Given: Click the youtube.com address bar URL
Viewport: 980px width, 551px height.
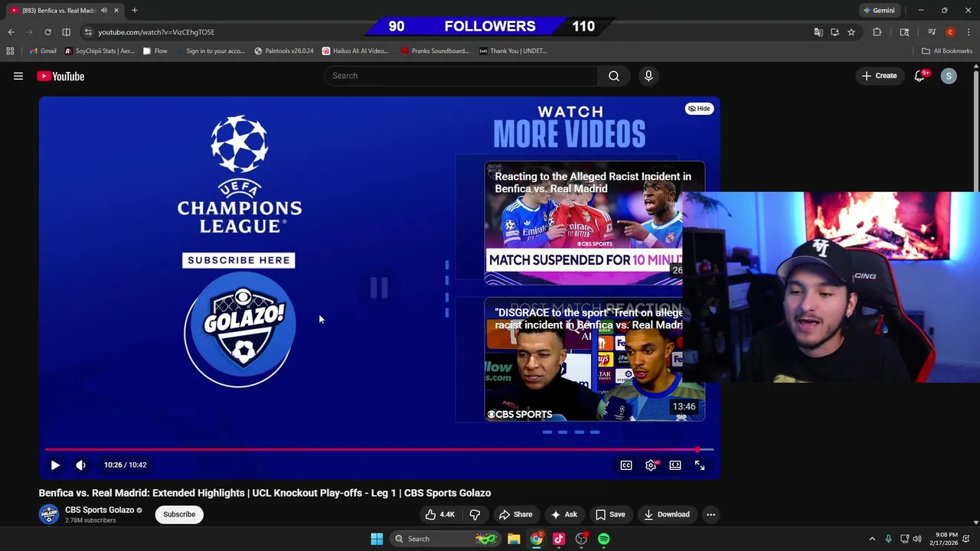Looking at the screenshot, I should point(156,32).
